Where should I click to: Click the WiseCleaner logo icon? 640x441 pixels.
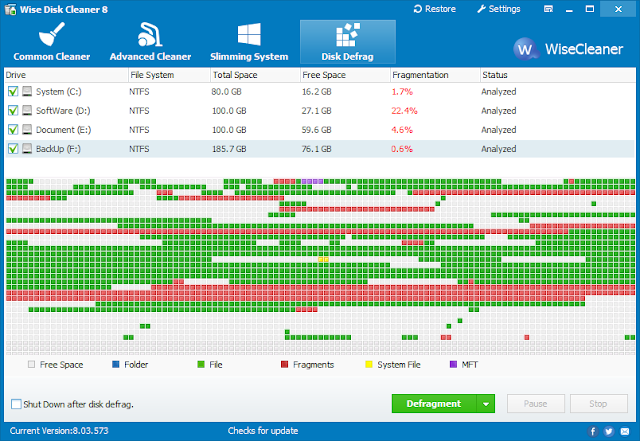pyautogui.click(x=525, y=49)
